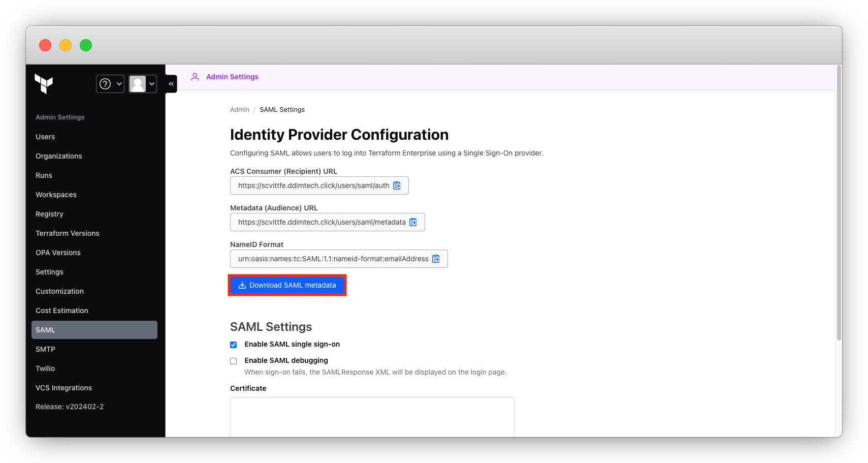Click the Release: v202402-2 text

(70, 407)
